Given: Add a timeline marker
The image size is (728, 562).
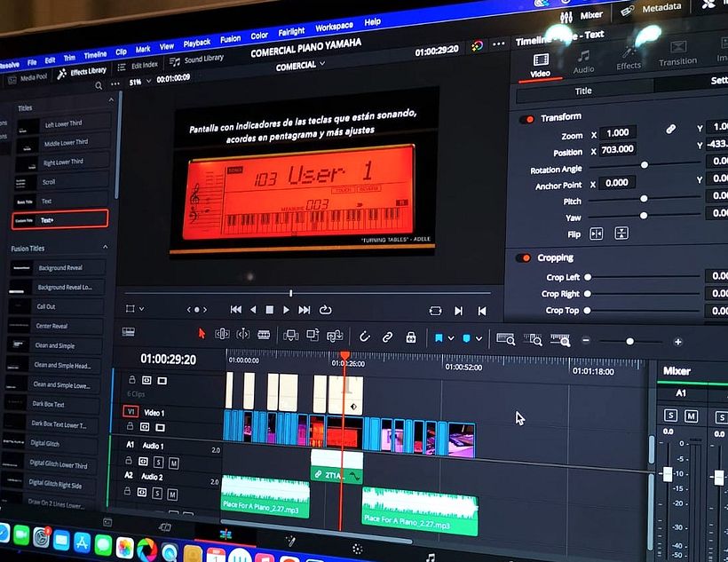Looking at the screenshot, I should [467, 338].
